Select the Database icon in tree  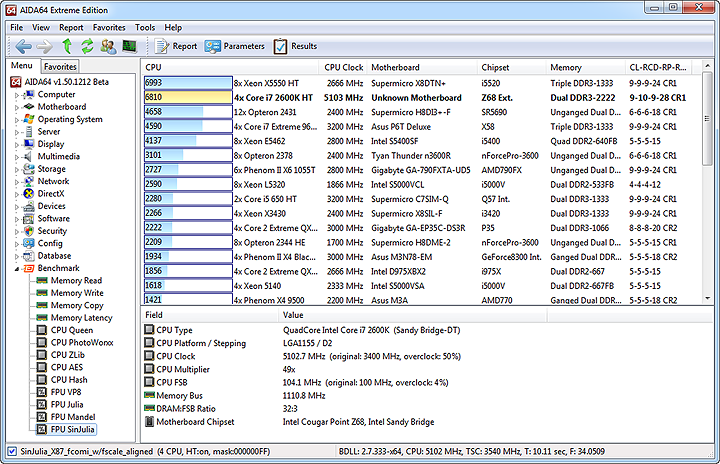coord(29,255)
